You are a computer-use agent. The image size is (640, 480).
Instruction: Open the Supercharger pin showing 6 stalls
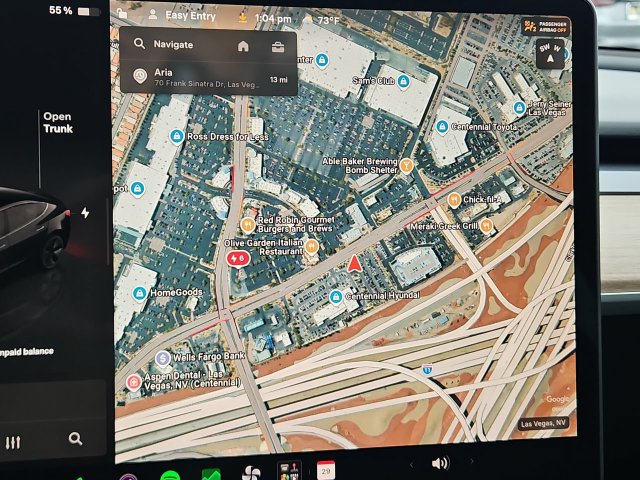238,259
